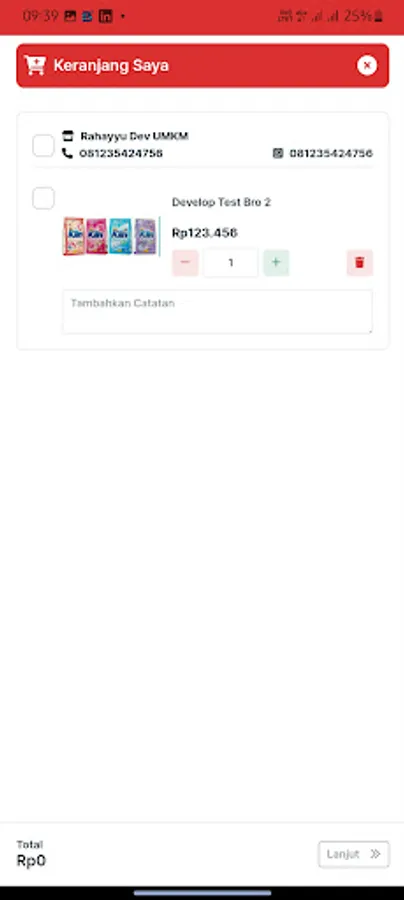Close the Keranjang Saya cart panel

(x=367, y=65)
